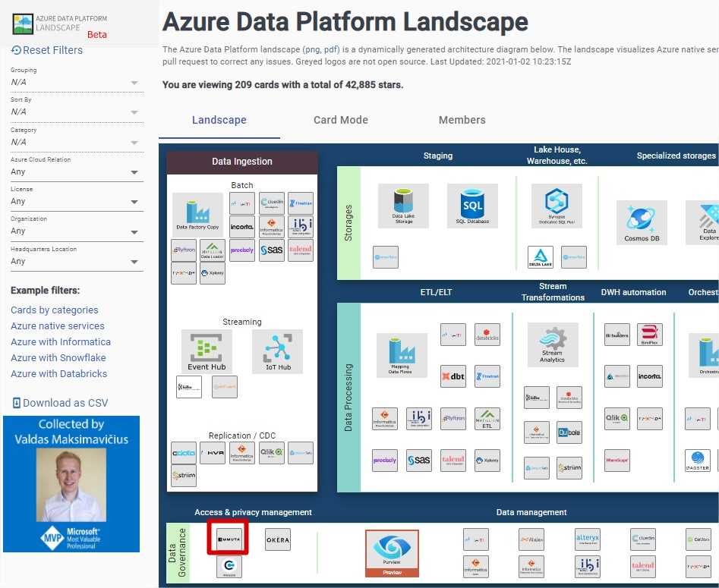Image resolution: width=719 pixels, height=588 pixels.
Task: Expand the Grouping dropdown
Action: click(76, 82)
